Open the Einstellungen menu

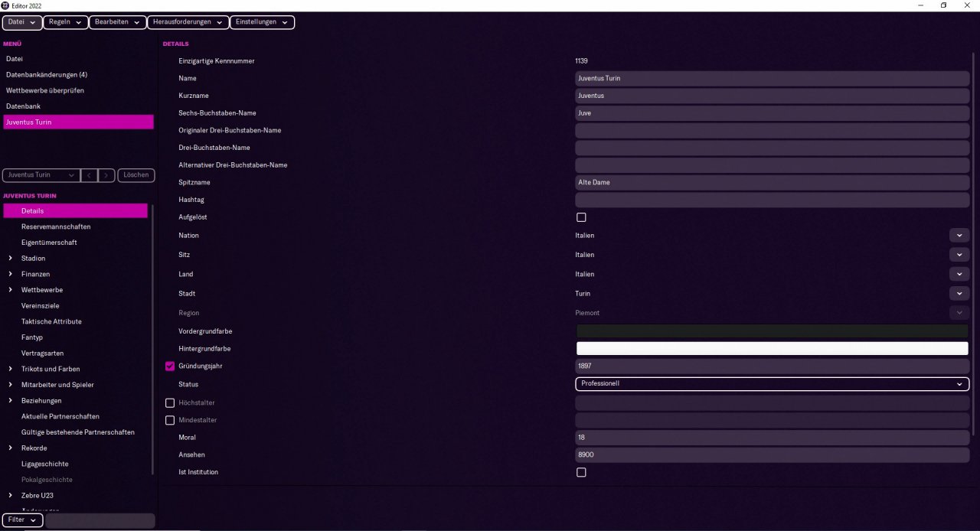(x=262, y=22)
